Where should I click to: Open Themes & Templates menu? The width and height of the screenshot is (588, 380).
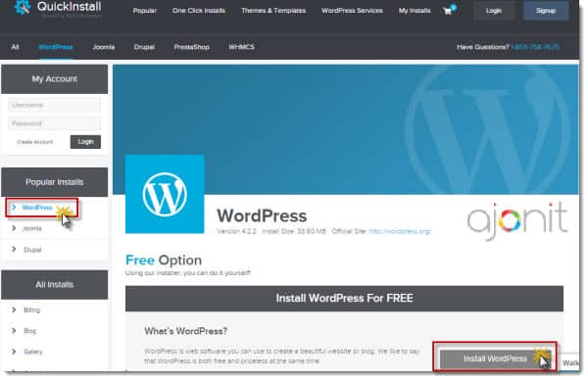[x=273, y=11]
